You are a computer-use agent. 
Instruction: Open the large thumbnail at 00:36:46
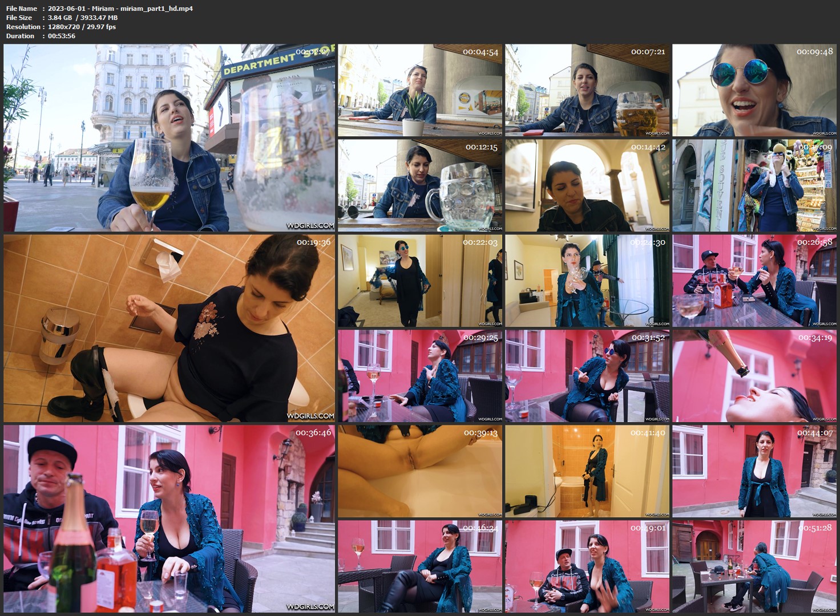click(169, 518)
